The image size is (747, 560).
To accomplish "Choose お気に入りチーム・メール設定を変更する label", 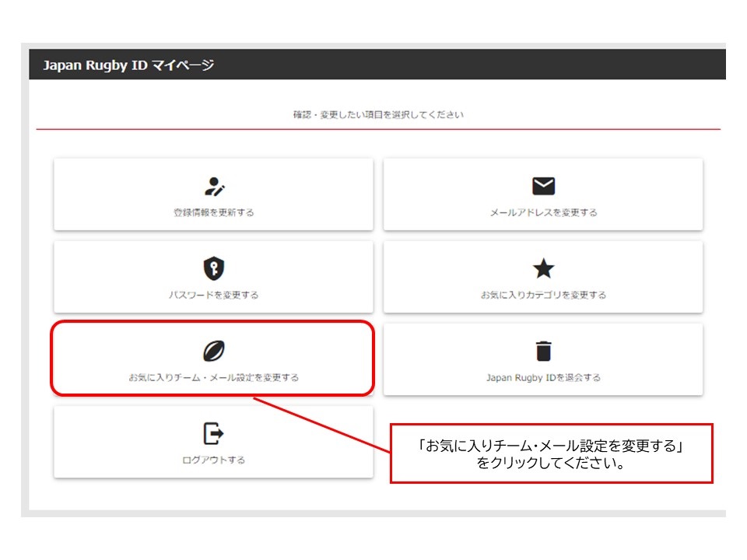I will pyautogui.click(x=213, y=377).
